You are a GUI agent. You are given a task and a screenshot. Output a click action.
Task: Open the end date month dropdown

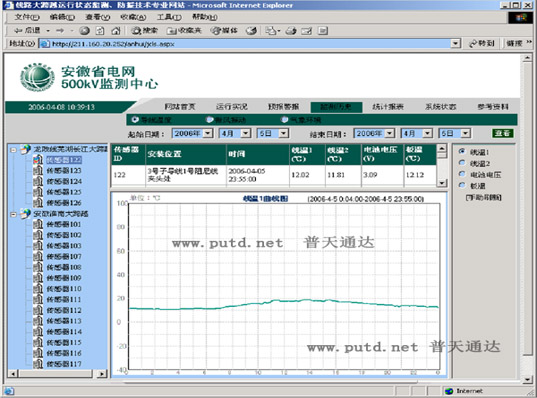pos(427,133)
